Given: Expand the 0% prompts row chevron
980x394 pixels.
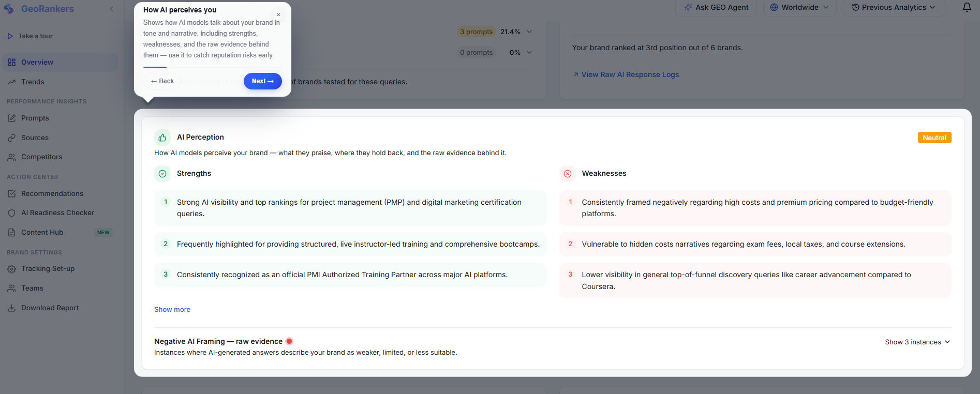Looking at the screenshot, I should [529, 52].
